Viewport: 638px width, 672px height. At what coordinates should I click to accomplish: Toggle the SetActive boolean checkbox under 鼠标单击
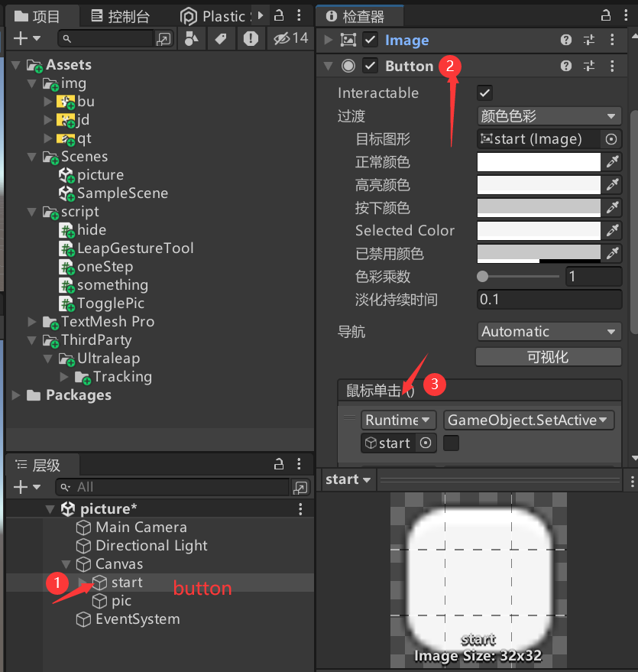click(x=451, y=443)
